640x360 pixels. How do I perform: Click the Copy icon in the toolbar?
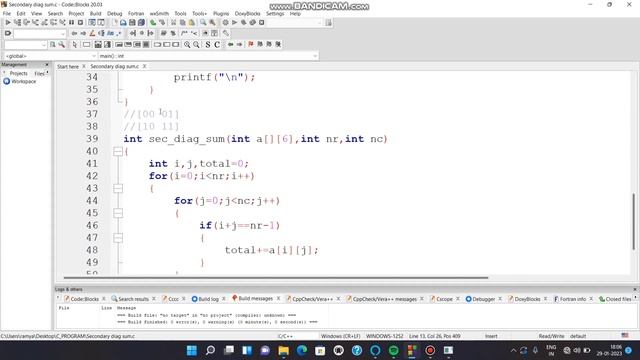coord(183,22)
